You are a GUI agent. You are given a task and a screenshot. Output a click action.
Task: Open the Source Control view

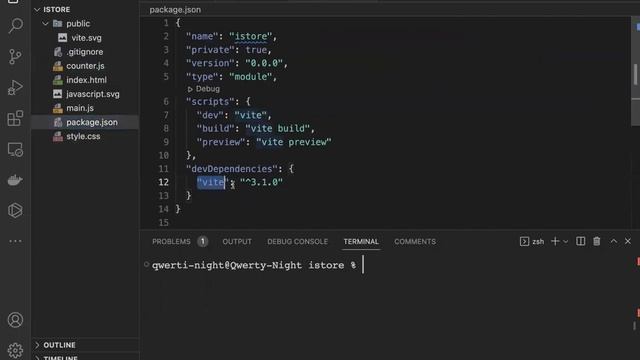coord(15,56)
